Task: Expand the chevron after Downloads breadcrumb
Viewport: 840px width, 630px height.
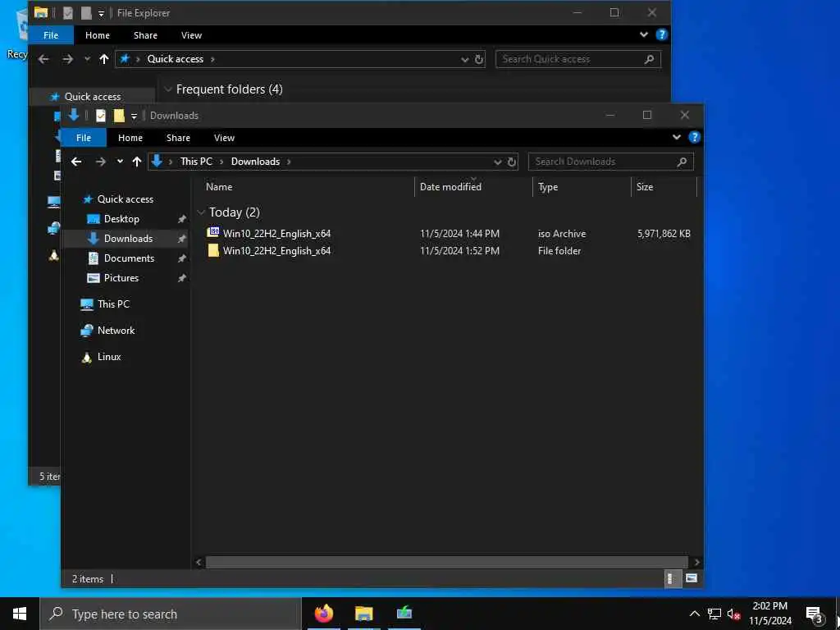Action: pos(290,162)
